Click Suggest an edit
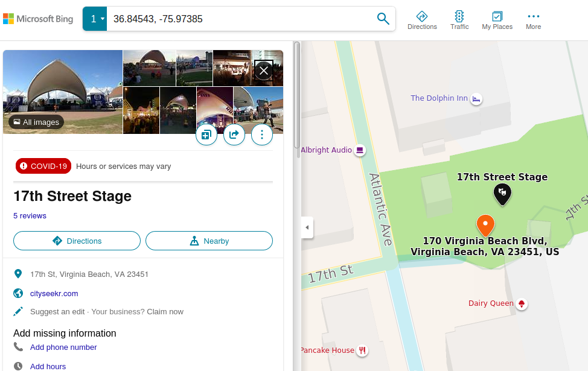This screenshot has height=371, width=588. (x=57, y=312)
